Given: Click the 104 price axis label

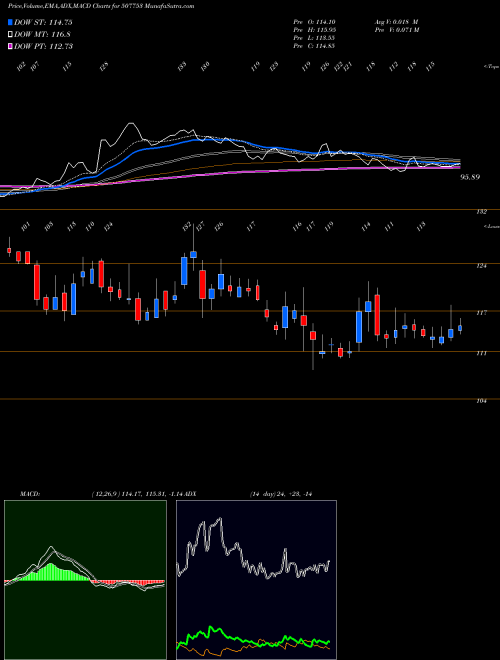Looking at the screenshot, I should (482, 401).
